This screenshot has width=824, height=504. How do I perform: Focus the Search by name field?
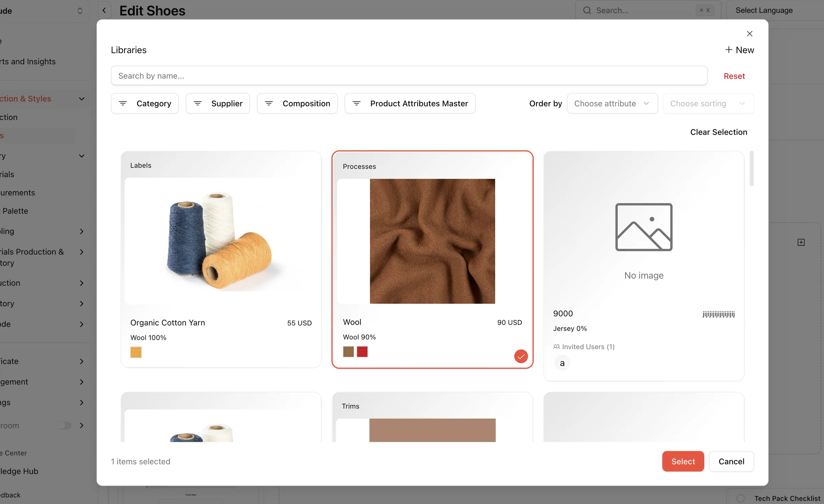(x=409, y=76)
